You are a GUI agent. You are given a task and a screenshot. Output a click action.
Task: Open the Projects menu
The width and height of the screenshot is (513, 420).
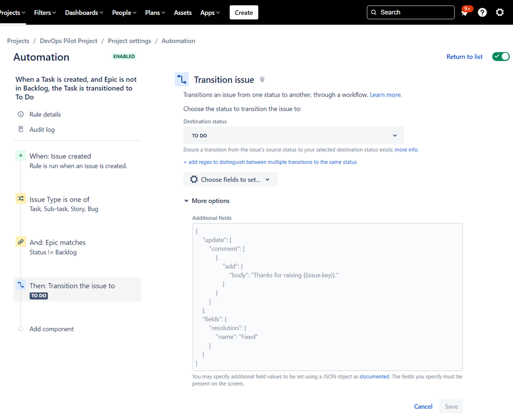click(x=12, y=12)
